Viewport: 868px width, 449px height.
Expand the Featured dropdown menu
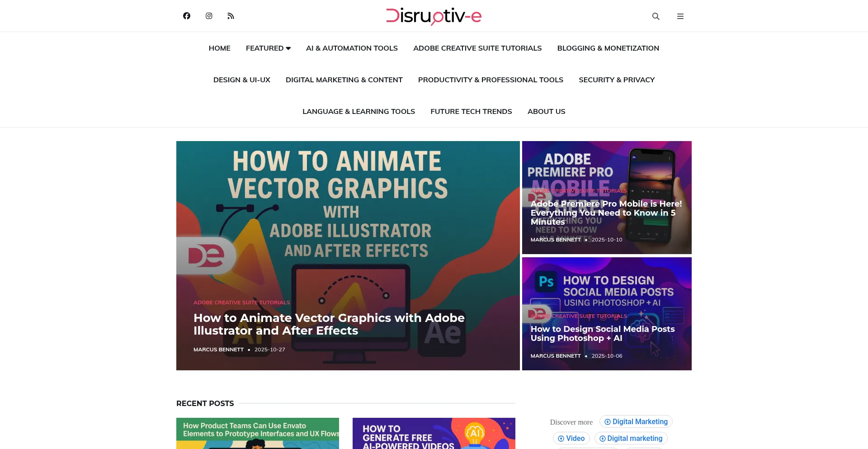tap(268, 48)
